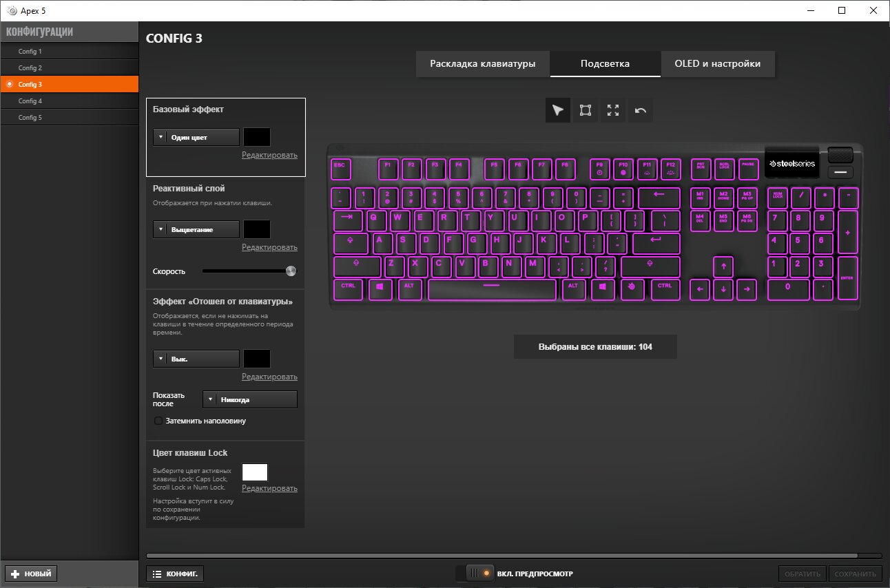Image resolution: width=890 pixels, height=588 pixels.
Task: Open the 'Никогда' show-after dropdown
Action: 250,399
